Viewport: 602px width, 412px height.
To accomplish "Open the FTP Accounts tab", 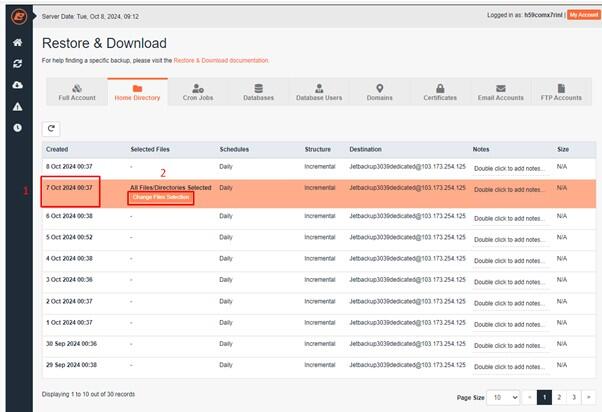I will click(561, 92).
